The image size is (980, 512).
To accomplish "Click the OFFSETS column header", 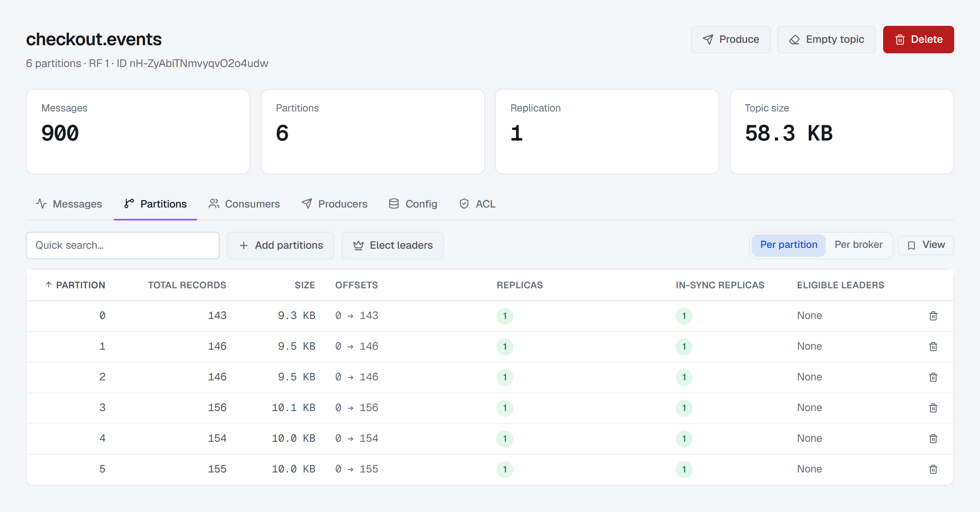I will tap(356, 285).
